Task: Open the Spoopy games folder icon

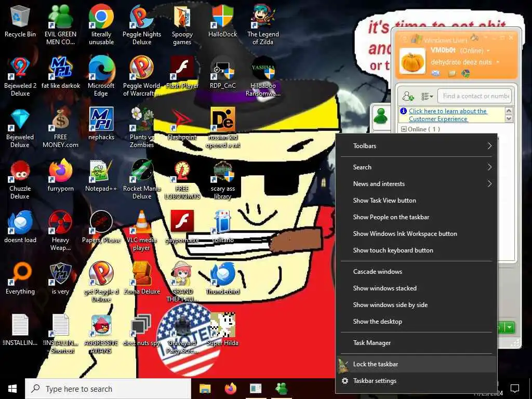Action: click(182, 25)
